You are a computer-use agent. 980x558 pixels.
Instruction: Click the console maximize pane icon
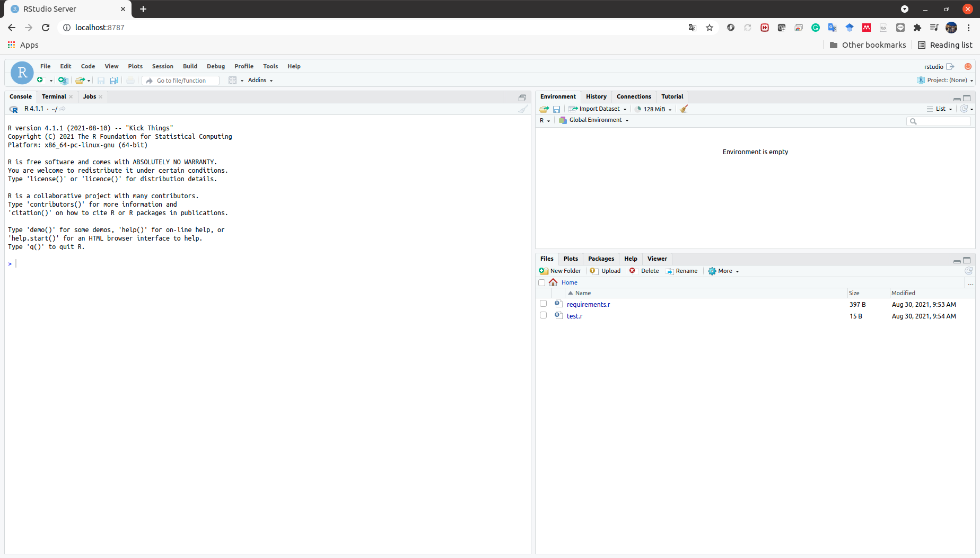[522, 98]
